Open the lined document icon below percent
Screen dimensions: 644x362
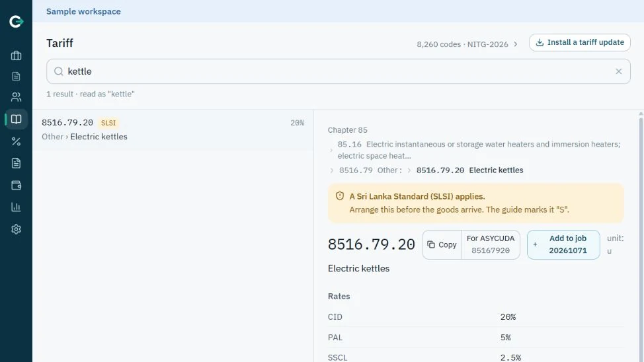coord(16,163)
